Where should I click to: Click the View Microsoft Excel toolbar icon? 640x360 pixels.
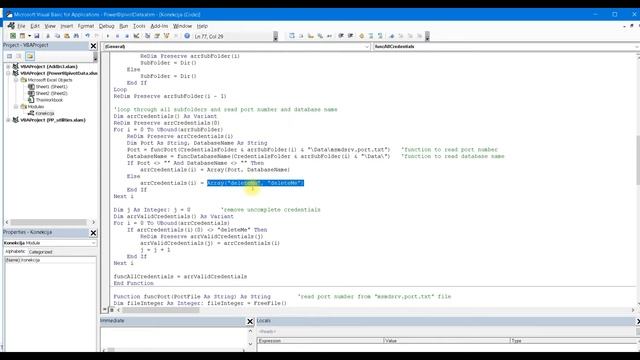point(13,36)
